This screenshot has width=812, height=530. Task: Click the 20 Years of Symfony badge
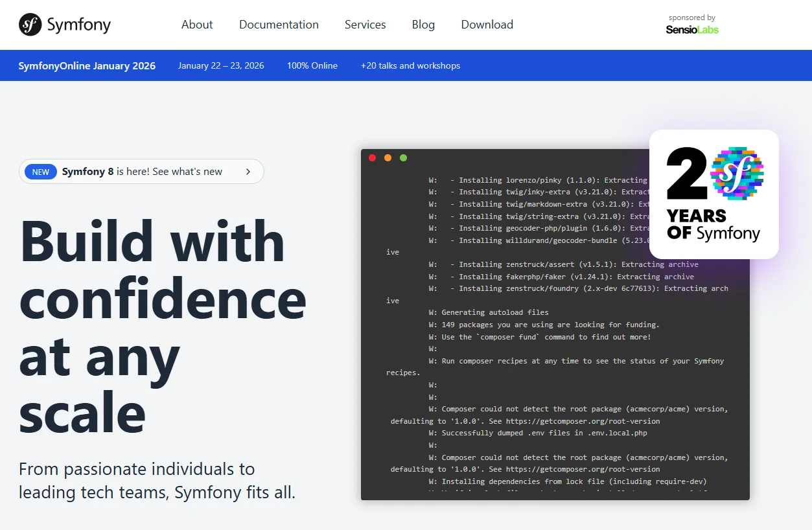[713, 194]
